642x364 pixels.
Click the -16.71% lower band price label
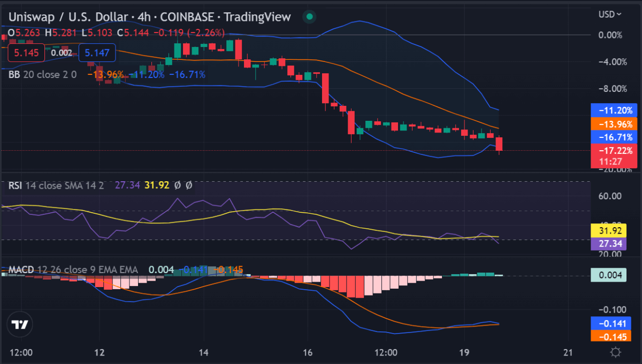[x=614, y=137]
